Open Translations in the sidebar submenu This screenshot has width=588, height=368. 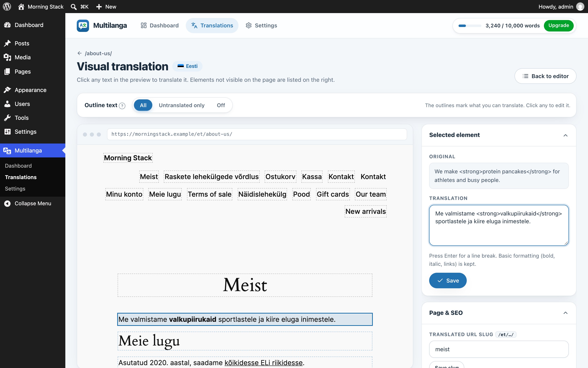pos(21,177)
